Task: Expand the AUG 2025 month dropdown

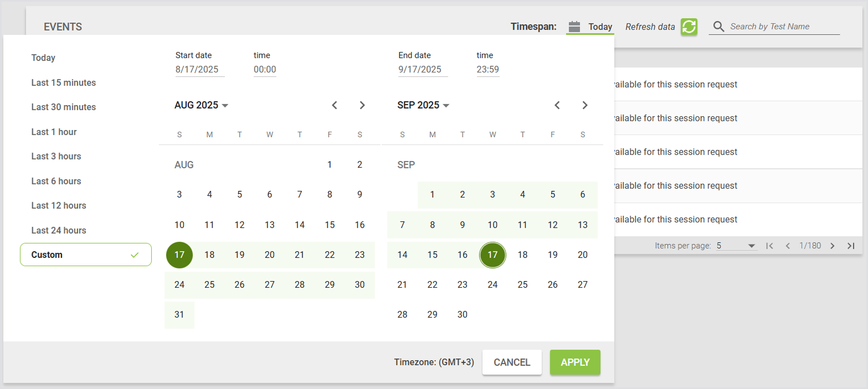Action: tap(202, 105)
